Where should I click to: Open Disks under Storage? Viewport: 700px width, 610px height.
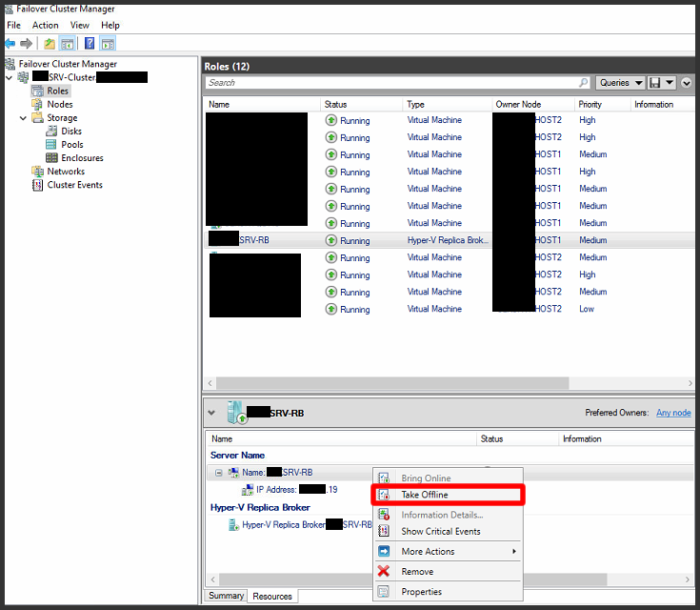pyautogui.click(x=71, y=131)
